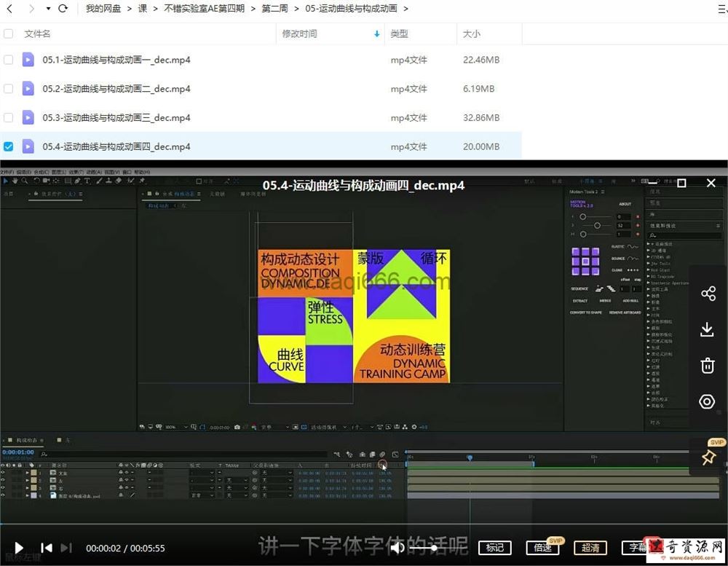
Task: Click the circular target icon in sidebar
Action: click(x=707, y=401)
